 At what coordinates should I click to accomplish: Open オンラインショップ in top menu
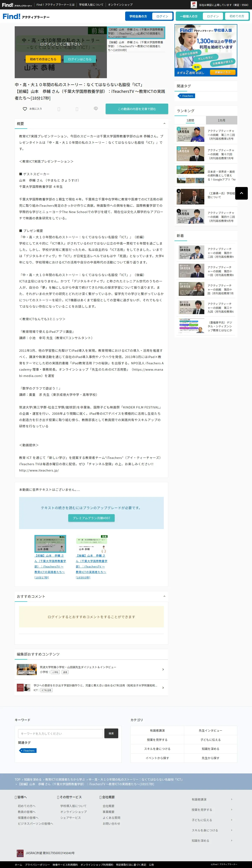[x=120, y=5]
